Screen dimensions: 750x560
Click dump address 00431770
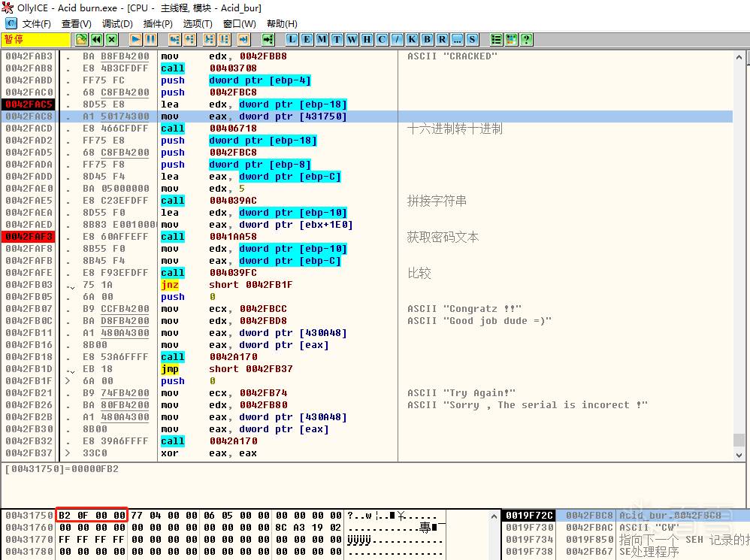click(x=29, y=540)
